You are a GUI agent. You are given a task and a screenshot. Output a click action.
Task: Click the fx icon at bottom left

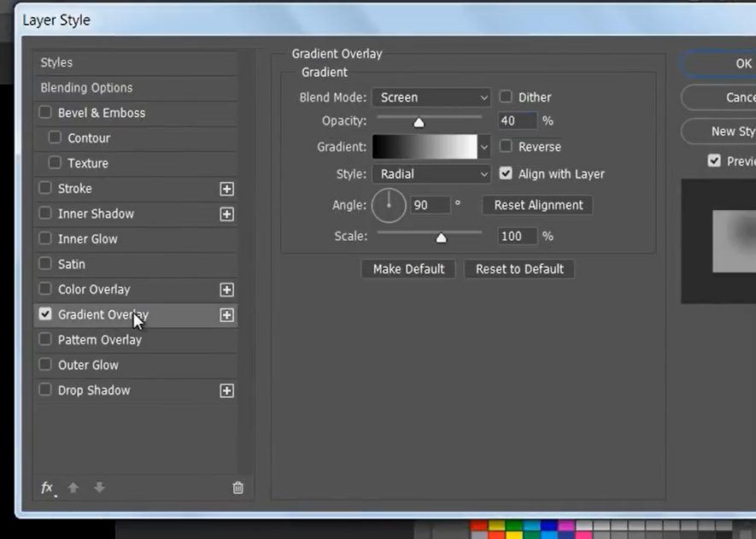click(x=46, y=488)
